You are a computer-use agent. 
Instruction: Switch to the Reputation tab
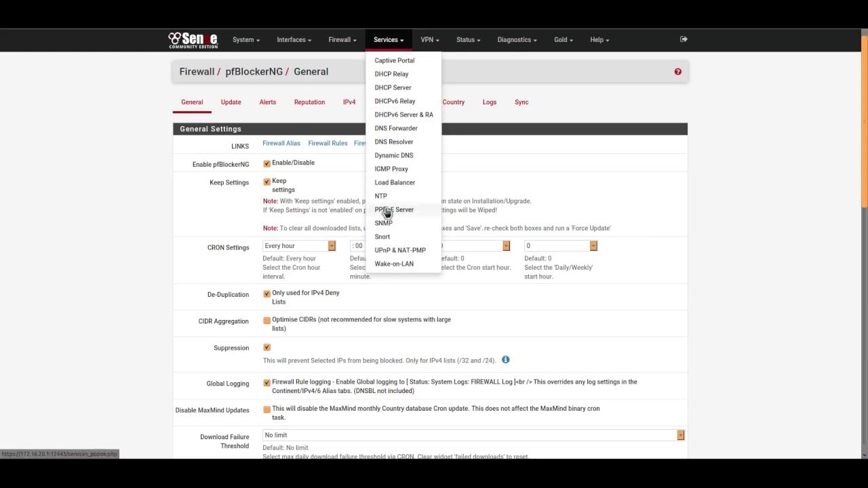[309, 102]
